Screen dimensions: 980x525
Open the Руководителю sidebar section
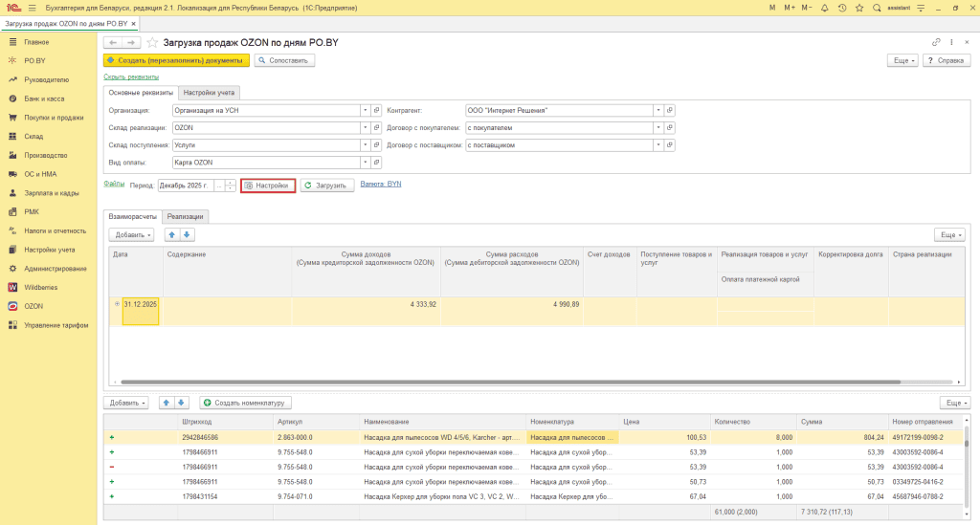tap(46, 80)
